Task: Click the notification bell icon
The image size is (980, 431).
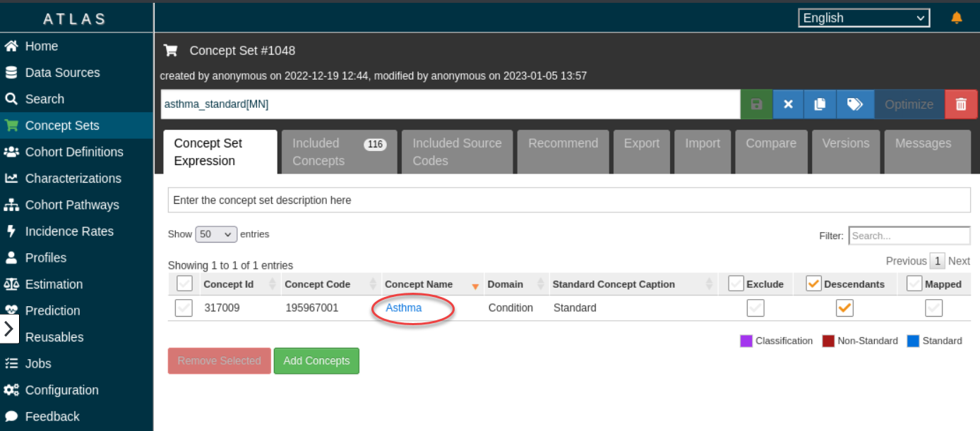Action: (957, 18)
